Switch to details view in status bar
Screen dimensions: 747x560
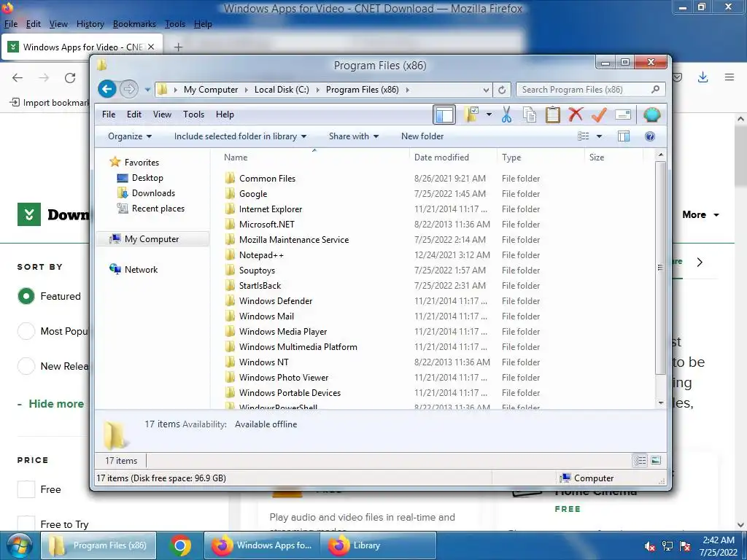point(640,460)
